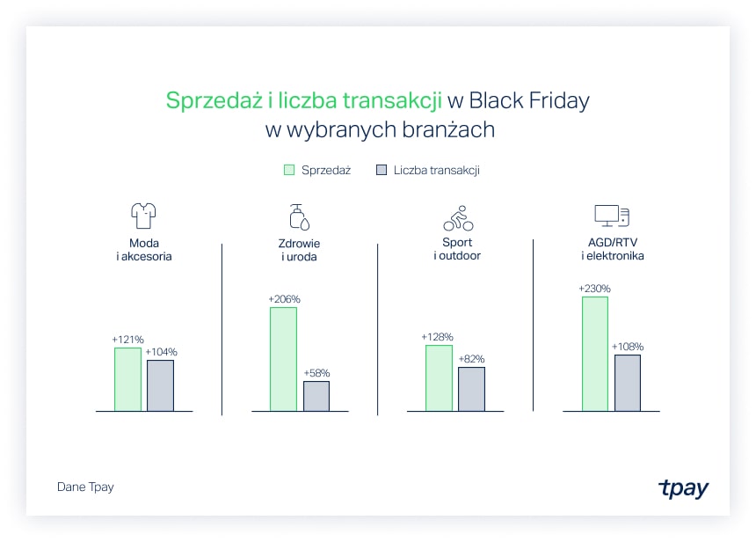
Task: Select the Sprzedaż legend label
Action: click(326, 170)
